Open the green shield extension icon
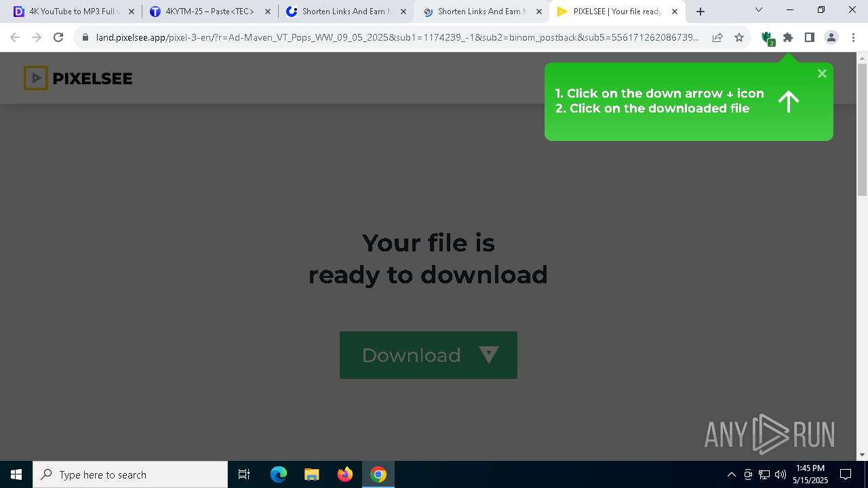 coord(768,39)
